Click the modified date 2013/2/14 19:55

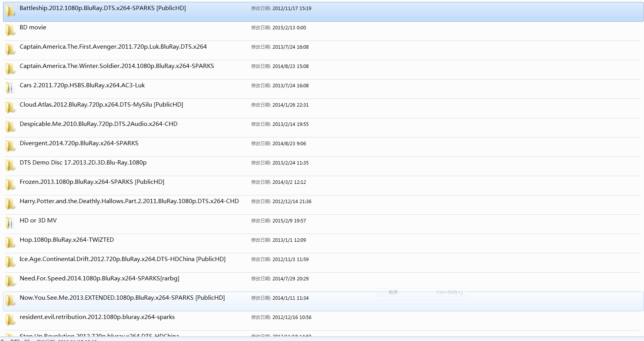[x=291, y=124]
